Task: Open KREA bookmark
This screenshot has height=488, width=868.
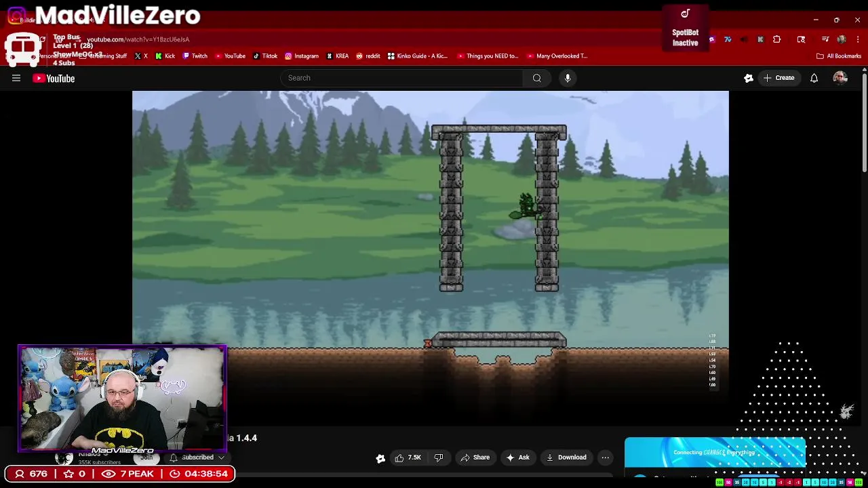Action: 338,56
